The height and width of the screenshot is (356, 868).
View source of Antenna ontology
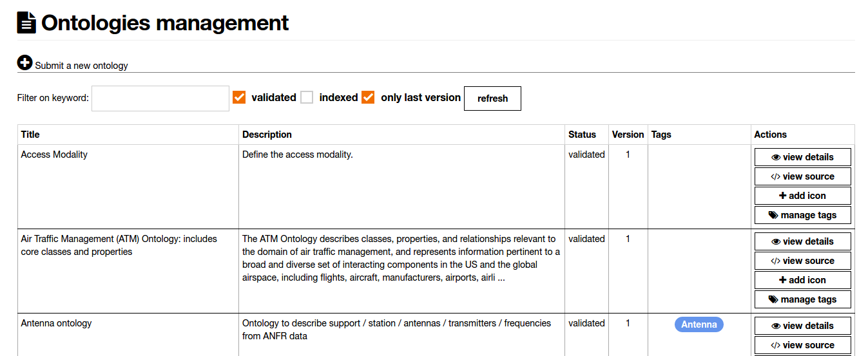[x=802, y=345]
